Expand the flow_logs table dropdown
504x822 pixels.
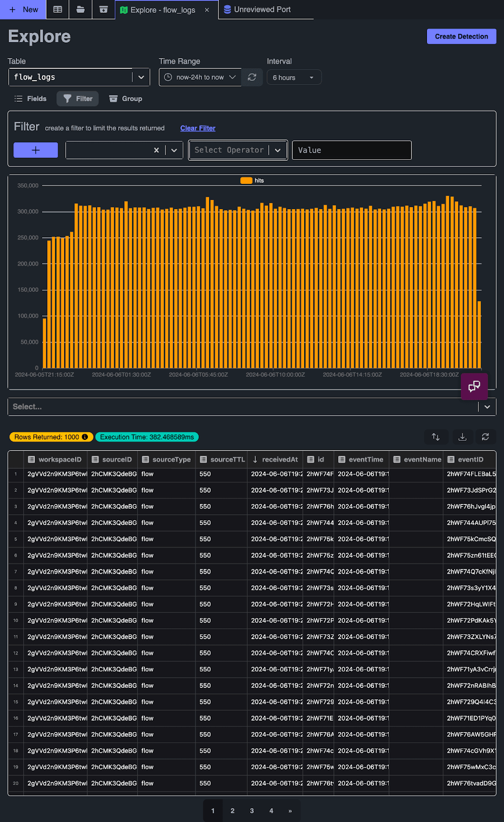tap(141, 77)
